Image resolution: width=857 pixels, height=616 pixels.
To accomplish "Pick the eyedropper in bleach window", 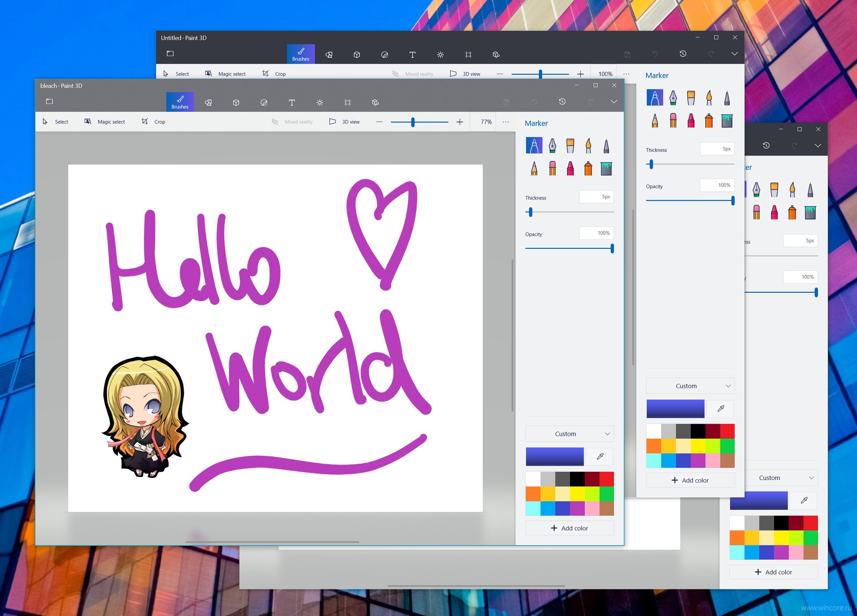I will (x=600, y=456).
